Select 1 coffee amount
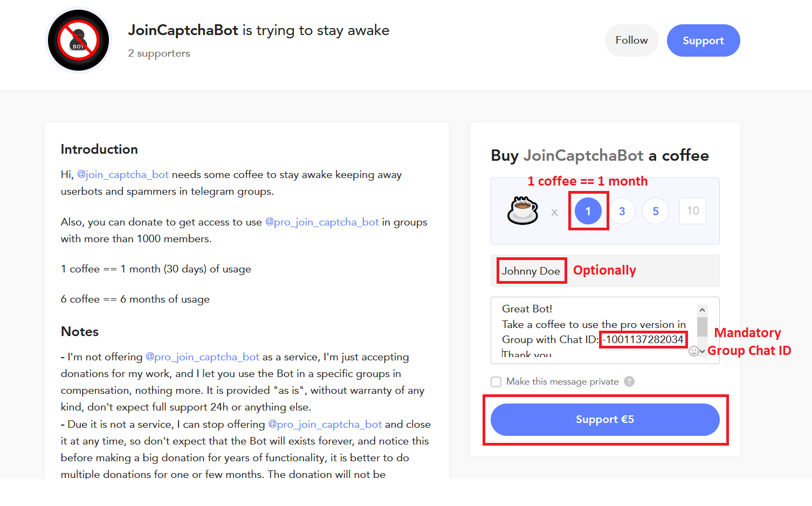The width and height of the screenshot is (812, 506). [588, 211]
